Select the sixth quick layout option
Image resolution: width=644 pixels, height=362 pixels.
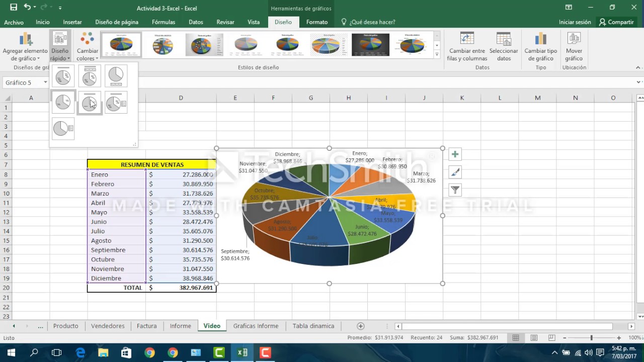pos(116,102)
